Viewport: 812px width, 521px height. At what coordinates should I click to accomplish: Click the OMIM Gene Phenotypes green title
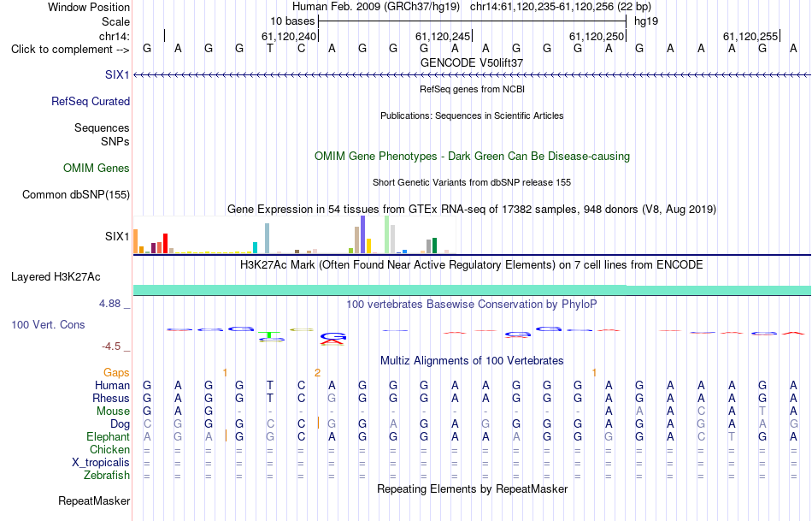click(473, 156)
